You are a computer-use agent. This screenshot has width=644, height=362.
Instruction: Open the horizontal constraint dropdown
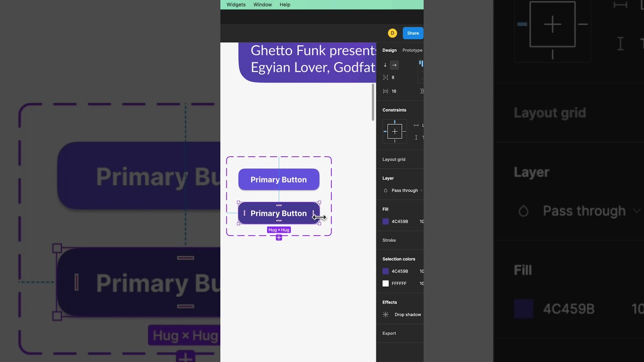419,125
